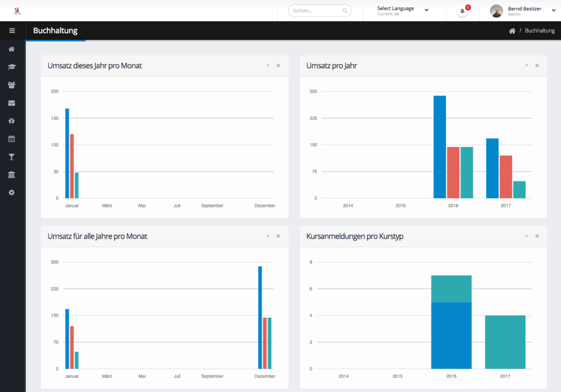Click the breadcrumb home icon link
This screenshot has height=392, width=561.
coord(512,31)
